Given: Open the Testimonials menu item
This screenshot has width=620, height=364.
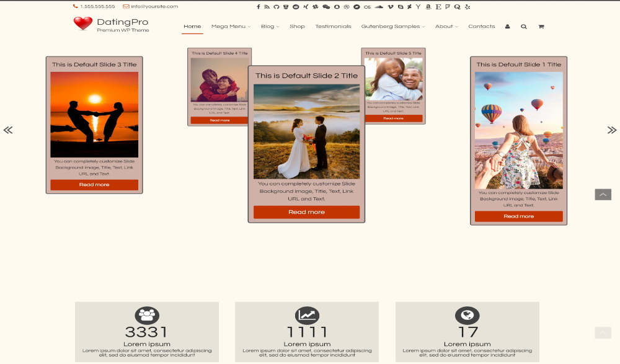Looking at the screenshot, I should pos(333,27).
